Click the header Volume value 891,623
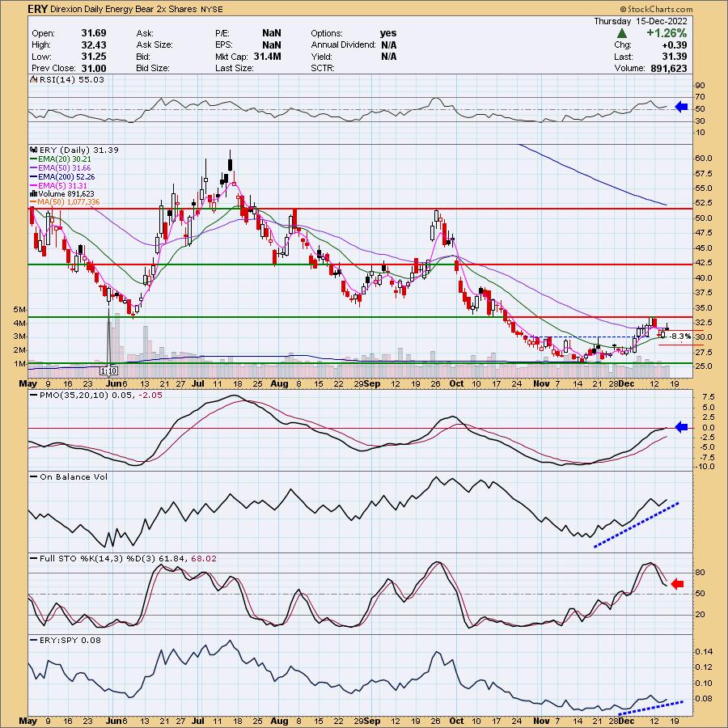The height and width of the screenshot is (728, 728). [669, 68]
